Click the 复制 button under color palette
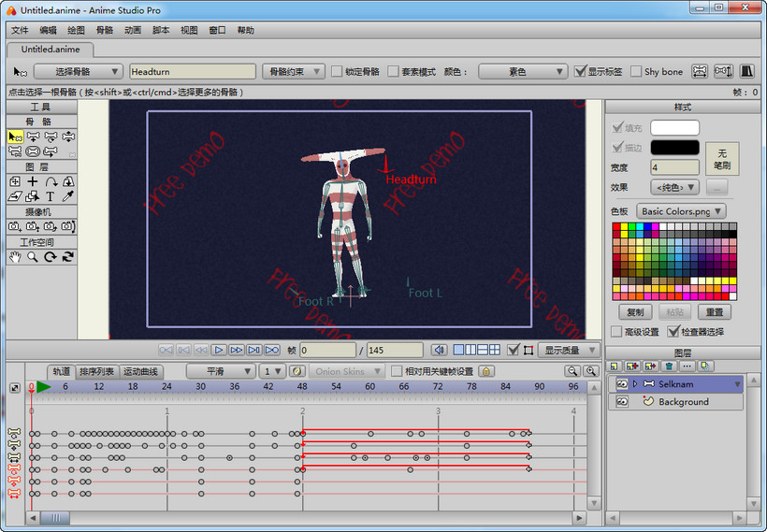The image size is (767, 532). point(635,311)
